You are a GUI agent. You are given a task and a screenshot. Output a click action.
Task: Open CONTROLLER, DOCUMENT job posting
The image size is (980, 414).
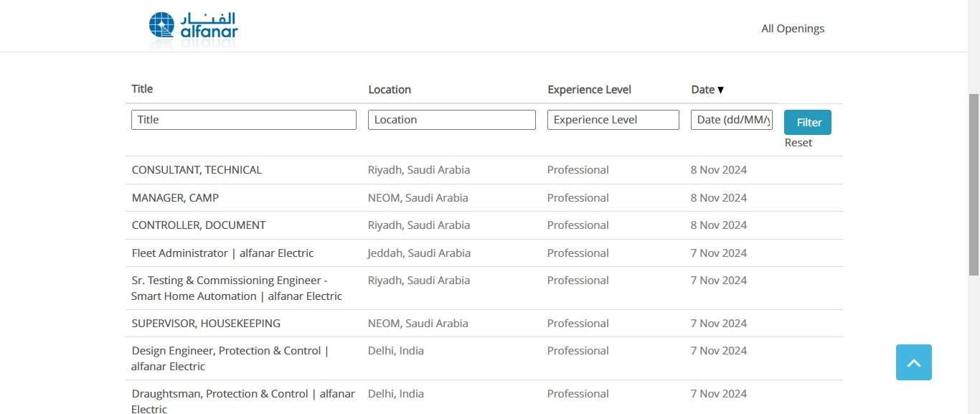coord(199,225)
